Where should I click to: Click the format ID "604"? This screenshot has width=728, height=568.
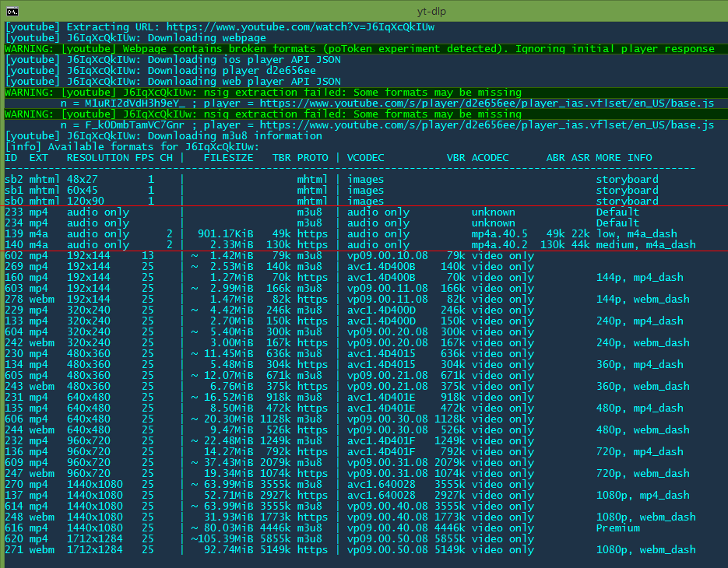[14, 332]
